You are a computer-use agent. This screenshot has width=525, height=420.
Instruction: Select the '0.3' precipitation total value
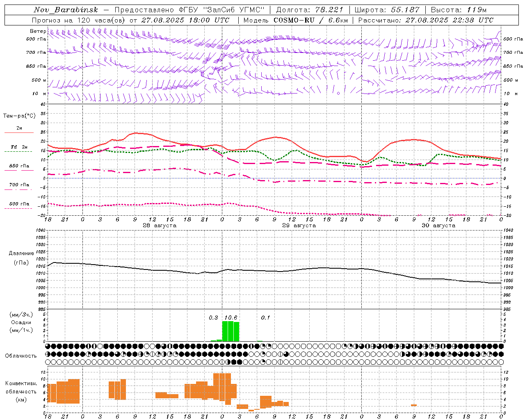[213, 317]
